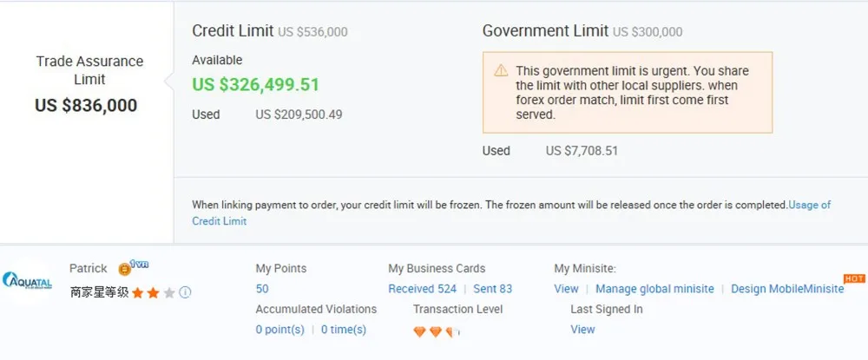The image size is (868, 360).
Task: Click the first orange star rating icon
Action: click(x=137, y=292)
